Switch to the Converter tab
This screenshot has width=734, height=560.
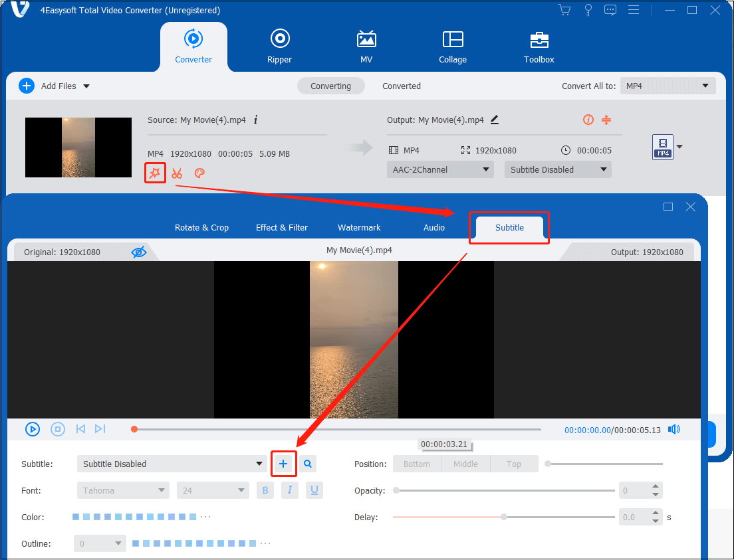point(193,47)
